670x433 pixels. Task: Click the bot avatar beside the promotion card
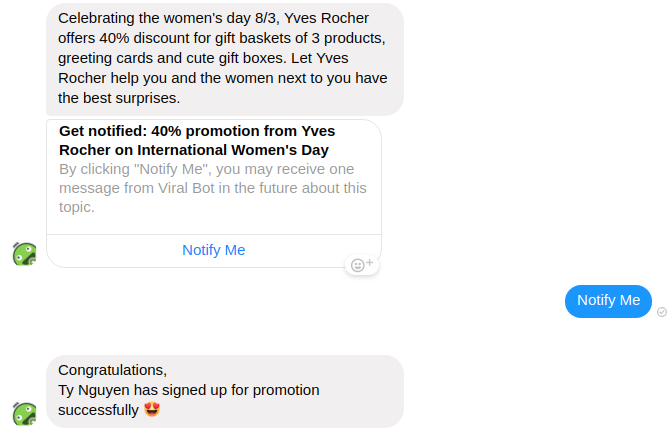25,254
